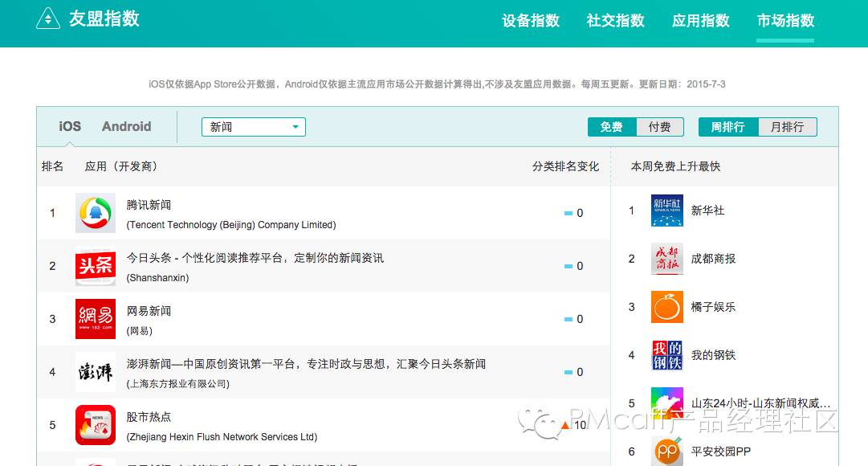Open 网易新闻 app name link
The width and height of the screenshot is (868, 466).
(x=149, y=311)
